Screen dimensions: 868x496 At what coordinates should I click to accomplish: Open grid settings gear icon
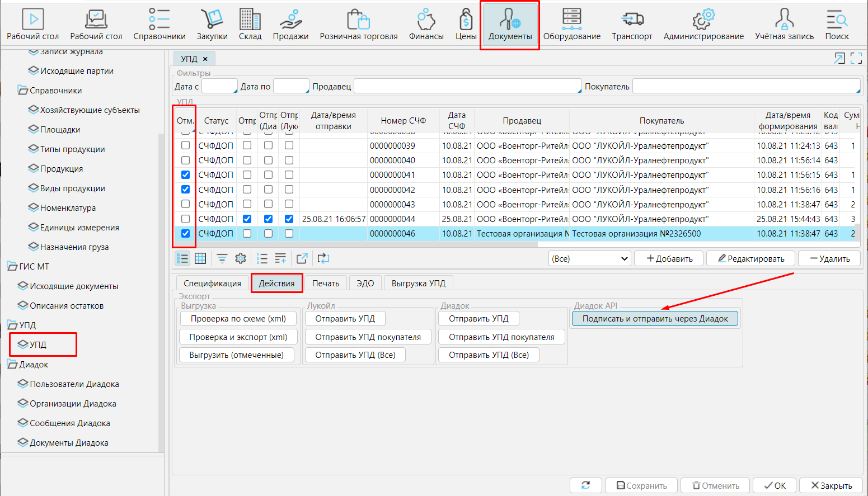[241, 258]
